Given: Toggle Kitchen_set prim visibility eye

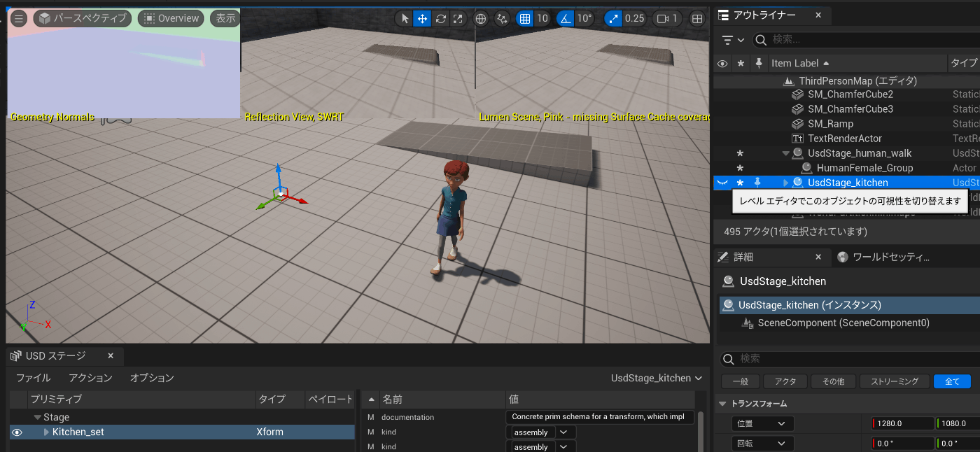Looking at the screenshot, I should [17, 432].
